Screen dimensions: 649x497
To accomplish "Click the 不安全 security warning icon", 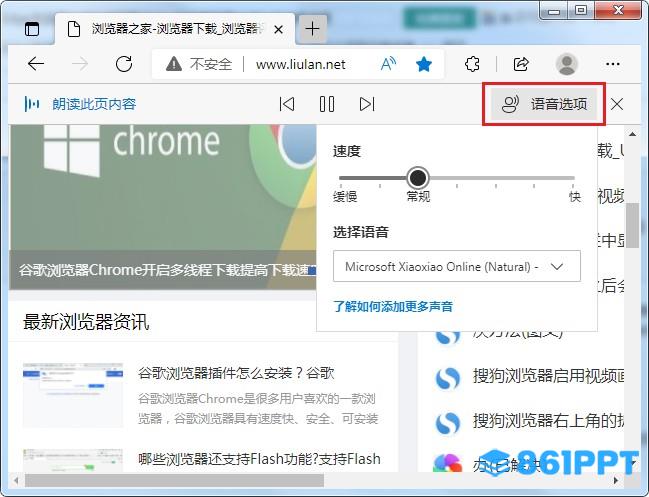I will coord(174,64).
